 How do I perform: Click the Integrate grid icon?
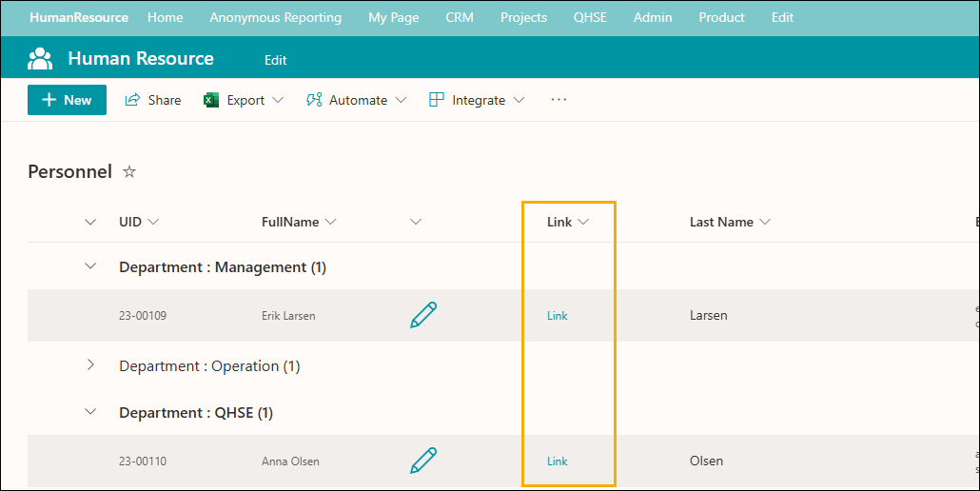coord(437,100)
